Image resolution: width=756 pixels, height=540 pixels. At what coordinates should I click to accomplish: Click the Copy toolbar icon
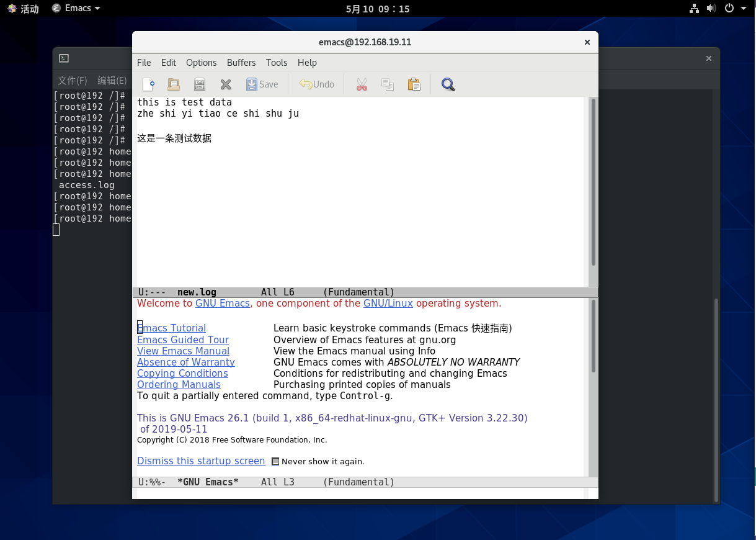pyautogui.click(x=388, y=84)
